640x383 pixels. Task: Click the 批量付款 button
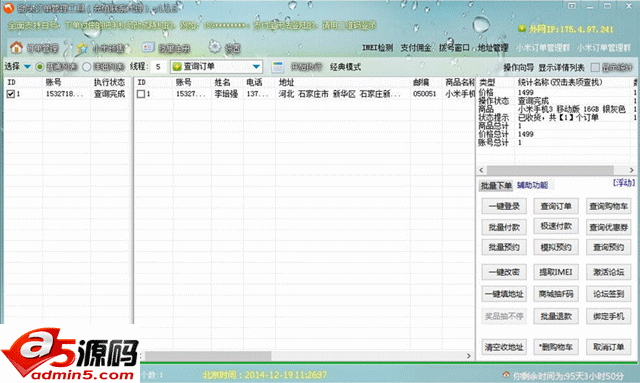coord(504,227)
